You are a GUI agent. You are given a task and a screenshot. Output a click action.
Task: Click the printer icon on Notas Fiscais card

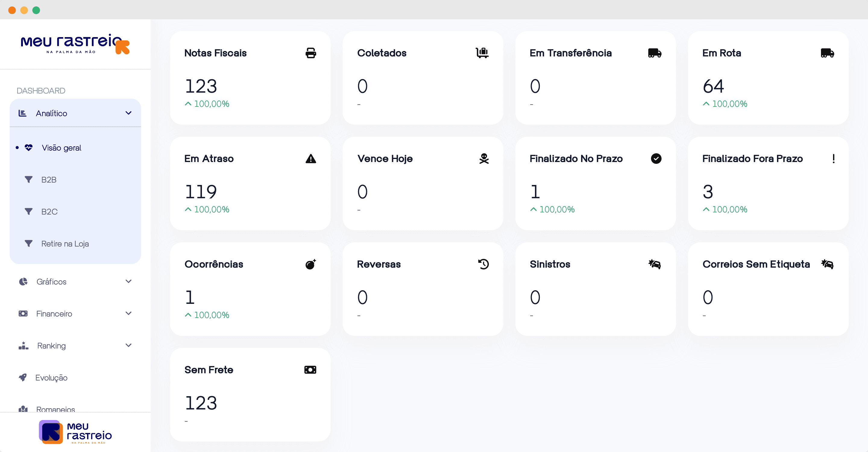[310, 53]
